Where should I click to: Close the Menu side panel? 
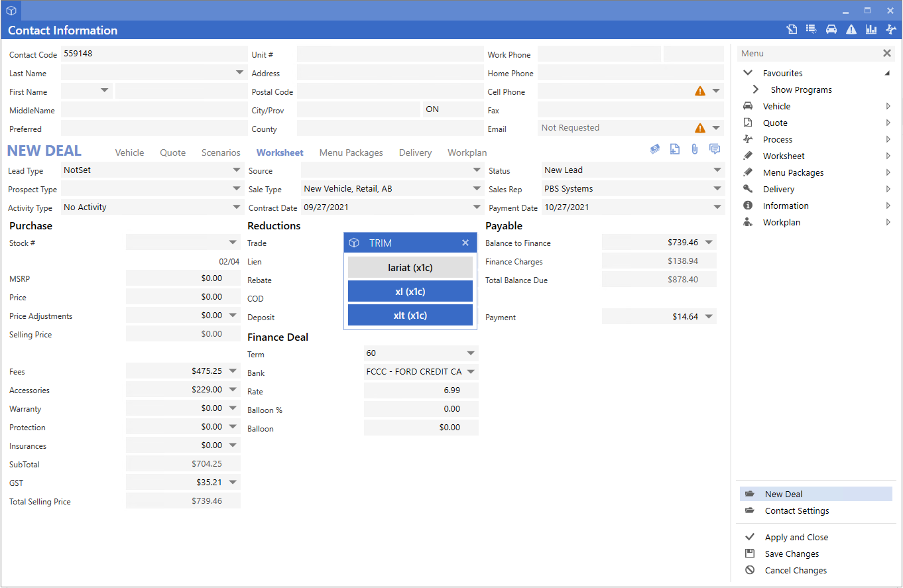(887, 53)
